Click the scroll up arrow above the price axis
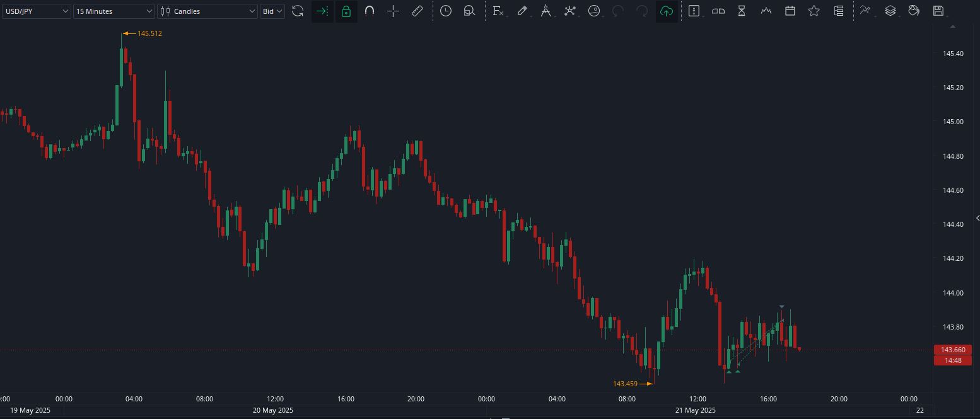980x419 pixels. coord(953,26)
